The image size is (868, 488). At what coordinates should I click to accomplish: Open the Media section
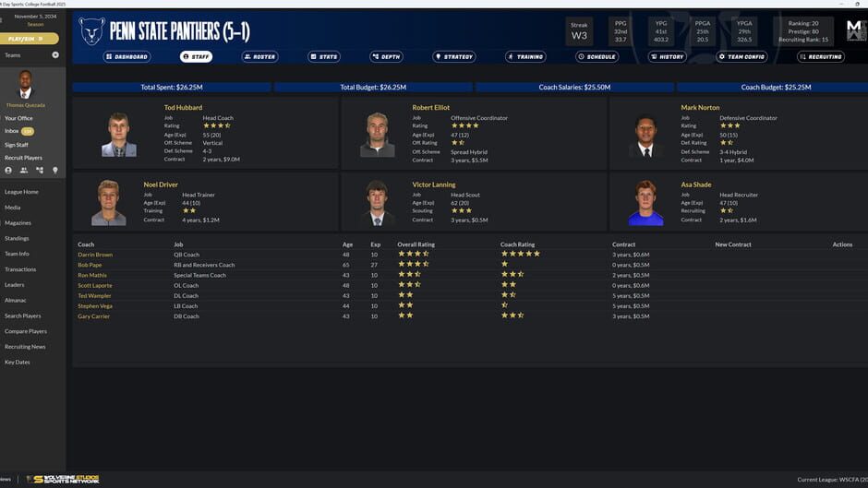click(x=13, y=208)
